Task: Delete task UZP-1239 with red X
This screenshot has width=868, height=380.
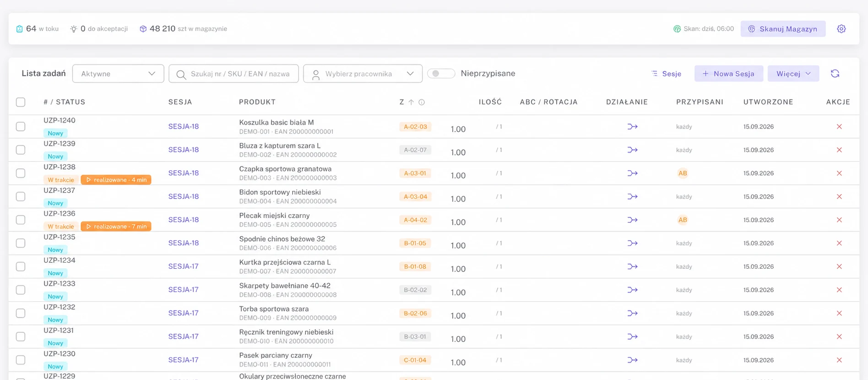Action: click(839, 150)
